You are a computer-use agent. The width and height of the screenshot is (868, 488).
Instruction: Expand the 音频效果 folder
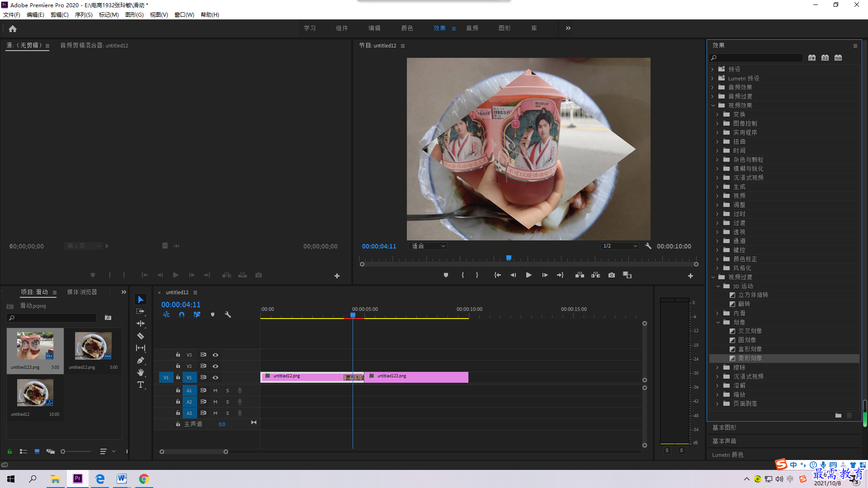tap(712, 87)
